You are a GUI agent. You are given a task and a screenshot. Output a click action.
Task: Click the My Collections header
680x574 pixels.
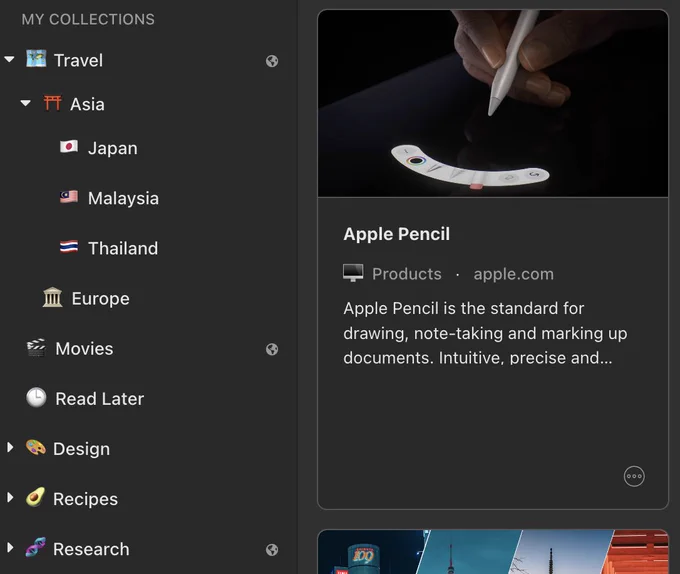(x=88, y=20)
